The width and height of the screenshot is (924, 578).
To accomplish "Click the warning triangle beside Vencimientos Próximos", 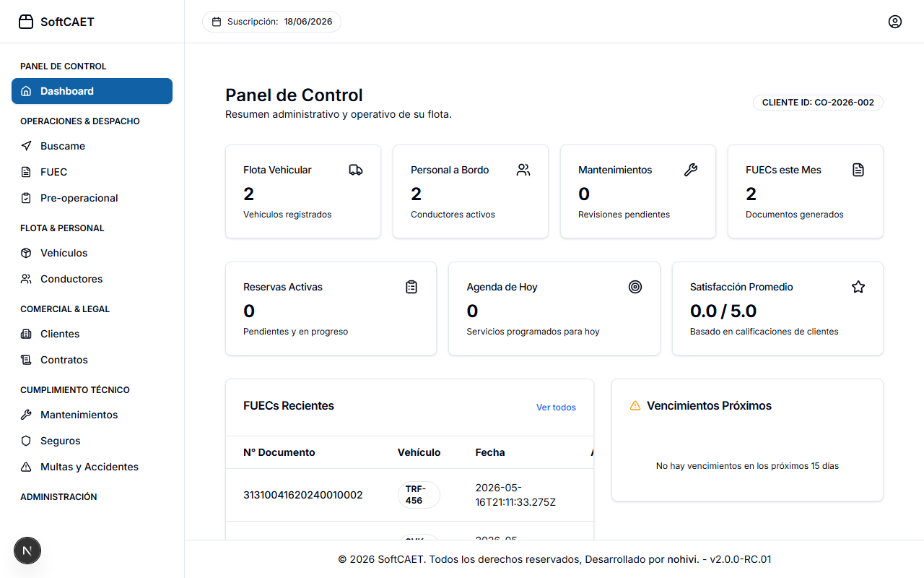I will pyautogui.click(x=635, y=405).
